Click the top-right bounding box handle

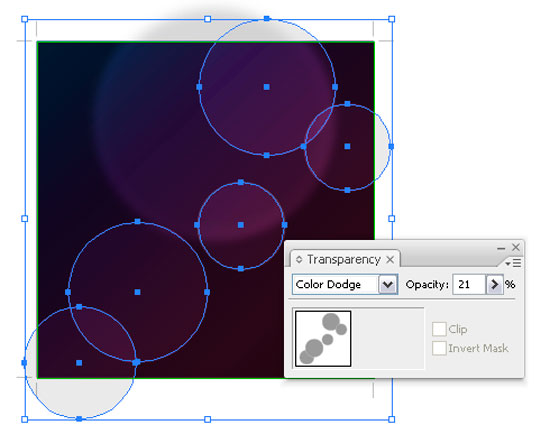(x=392, y=19)
